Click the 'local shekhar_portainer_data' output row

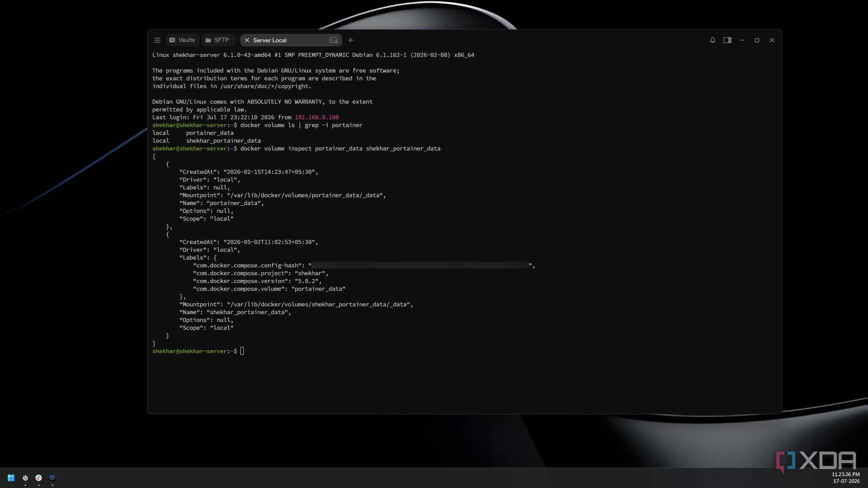point(206,141)
